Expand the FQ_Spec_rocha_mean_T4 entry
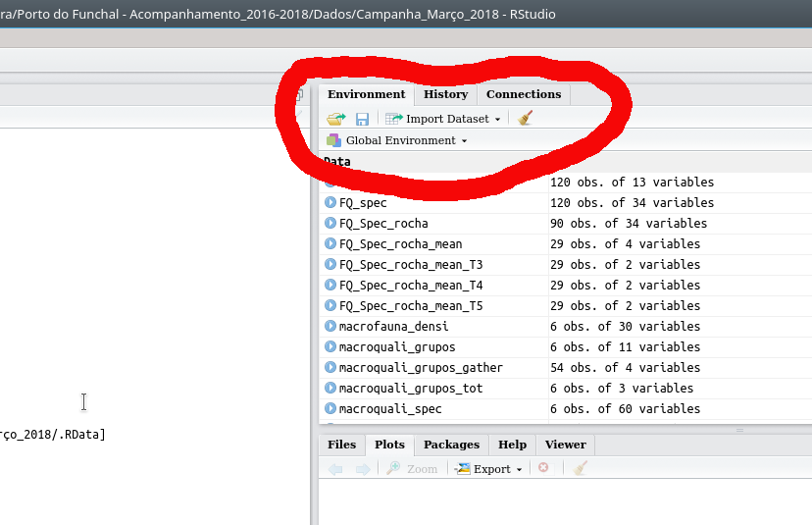812x525 pixels. click(330, 285)
